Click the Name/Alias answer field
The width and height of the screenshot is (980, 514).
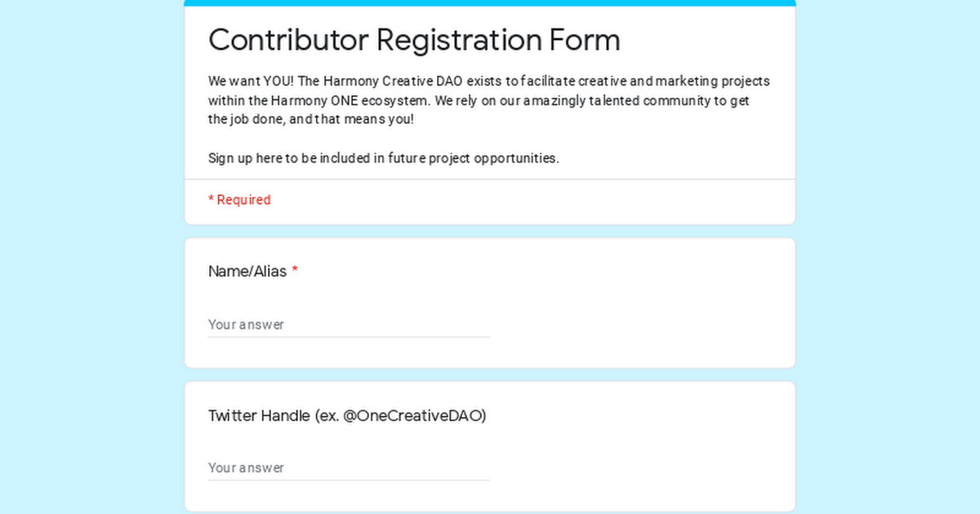(349, 325)
